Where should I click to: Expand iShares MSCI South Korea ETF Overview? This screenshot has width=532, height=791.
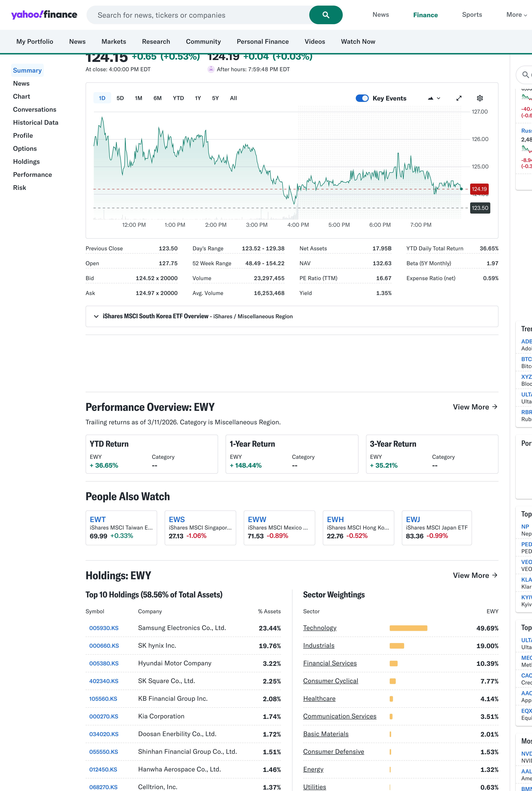tap(96, 316)
